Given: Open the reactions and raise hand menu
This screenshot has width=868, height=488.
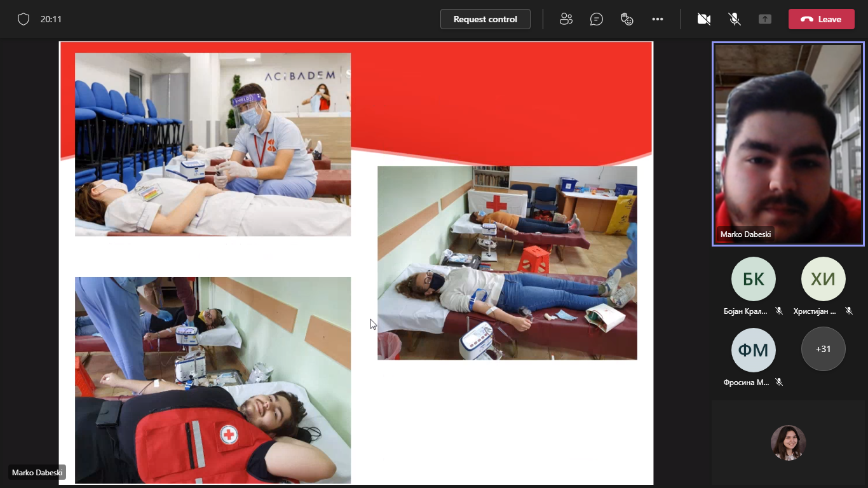Looking at the screenshot, I should [627, 19].
